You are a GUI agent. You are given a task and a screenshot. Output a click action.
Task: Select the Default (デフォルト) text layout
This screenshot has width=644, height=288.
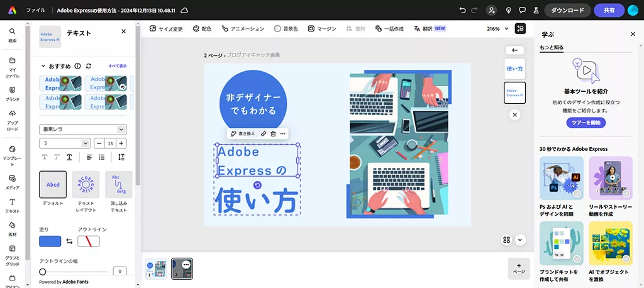[x=53, y=185]
